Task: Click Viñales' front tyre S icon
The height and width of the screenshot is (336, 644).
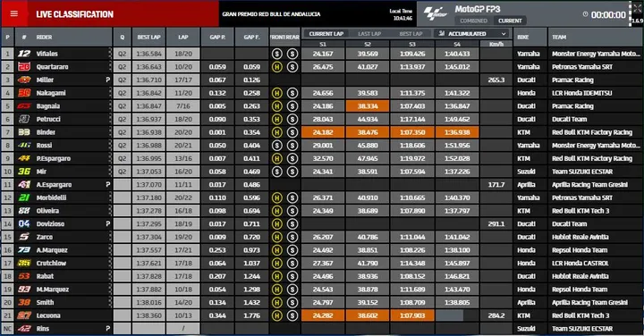Action: point(276,54)
